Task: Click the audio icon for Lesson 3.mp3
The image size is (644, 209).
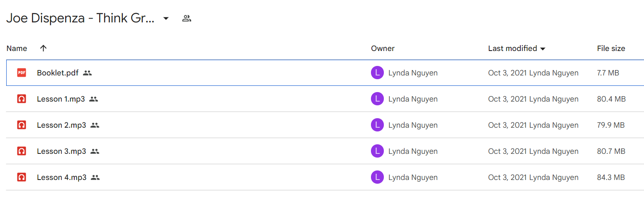Action: pos(22,151)
